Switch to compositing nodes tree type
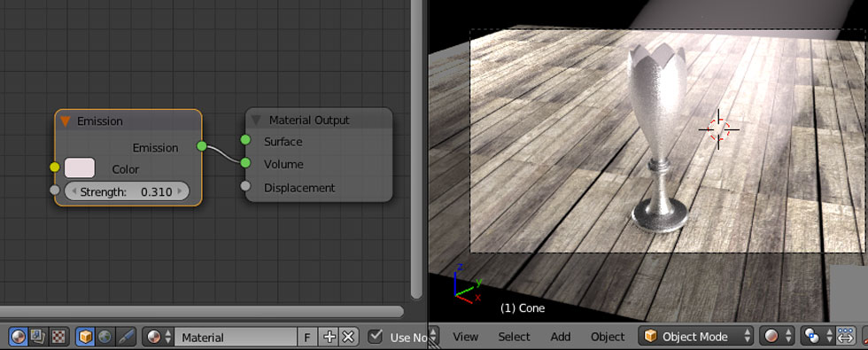Image resolution: width=868 pixels, height=350 pixels. [38, 337]
